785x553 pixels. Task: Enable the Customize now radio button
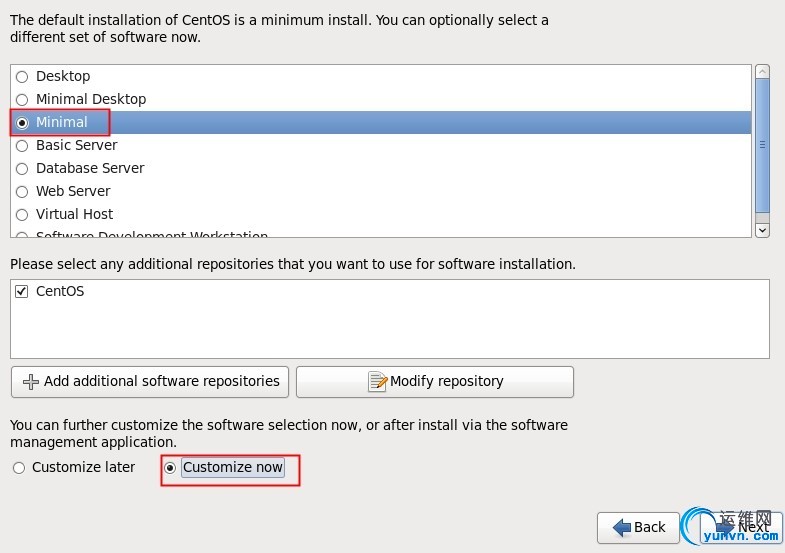coord(170,468)
